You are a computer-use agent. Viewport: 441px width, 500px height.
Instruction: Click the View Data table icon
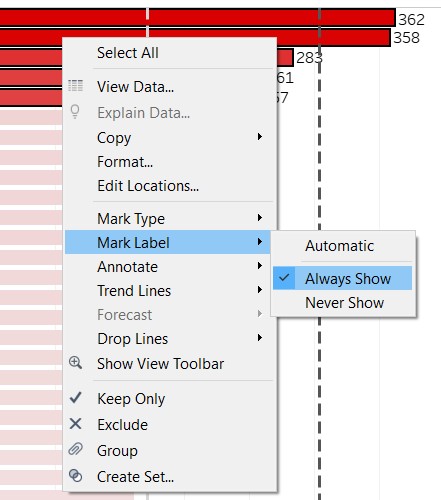75,86
